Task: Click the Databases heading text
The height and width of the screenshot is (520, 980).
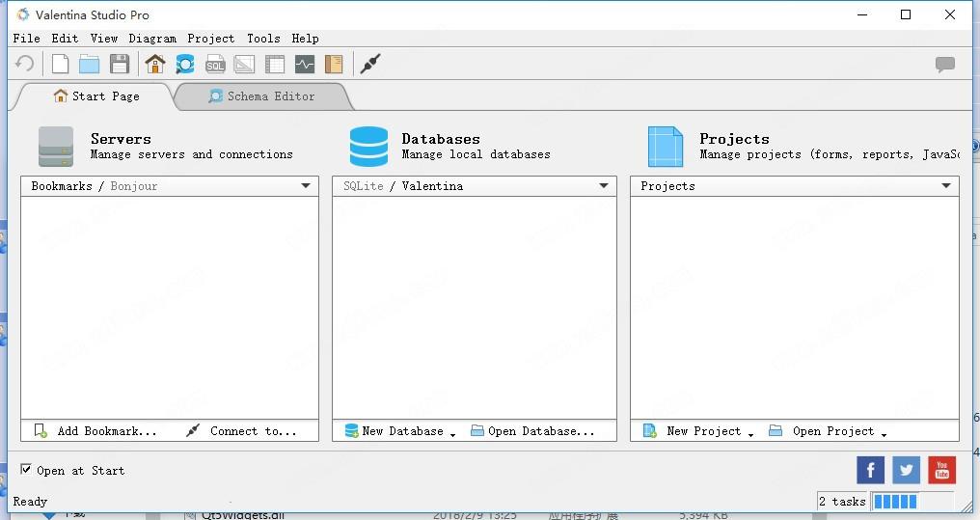Action: point(441,139)
